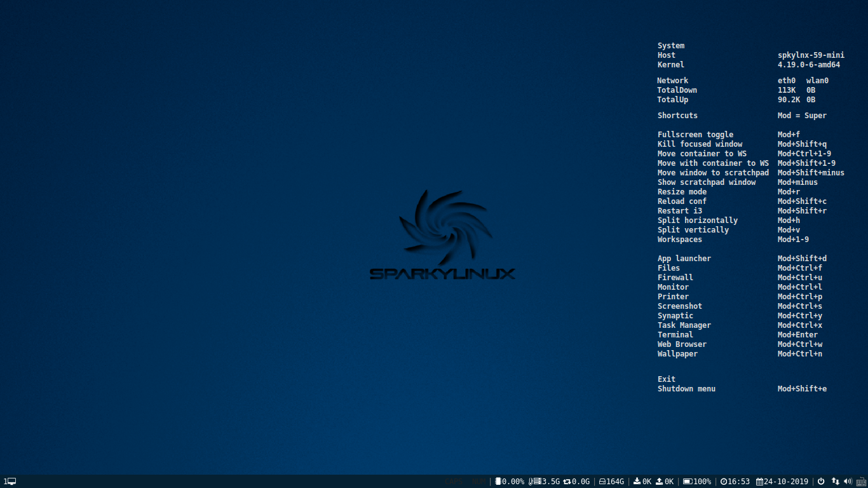Click 'Mod+Shift+minus' shortcut text
868x488 pixels.
811,173
